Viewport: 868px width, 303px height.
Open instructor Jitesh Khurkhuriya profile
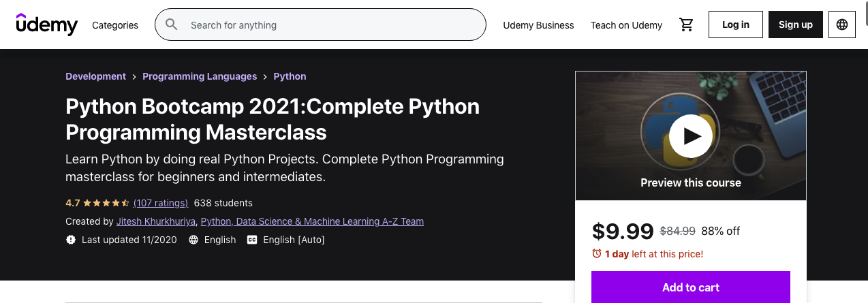[x=157, y=221]
